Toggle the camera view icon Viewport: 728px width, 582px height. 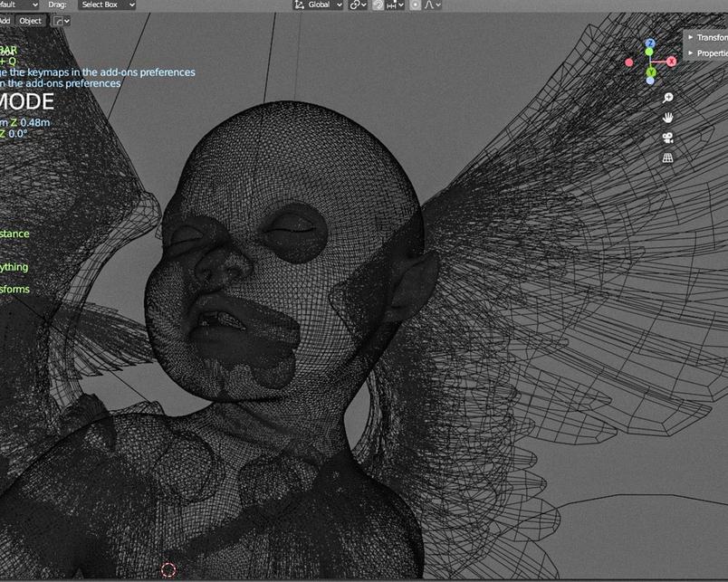point(667,138)
